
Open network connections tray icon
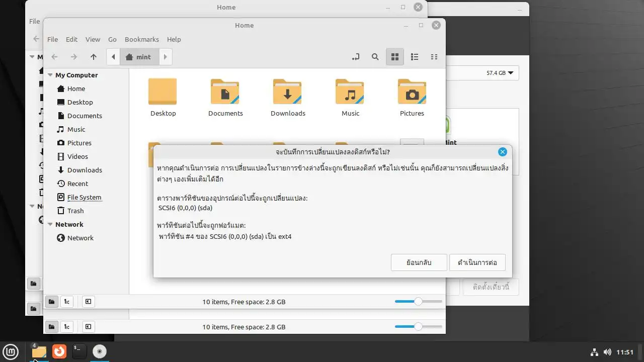594,352
